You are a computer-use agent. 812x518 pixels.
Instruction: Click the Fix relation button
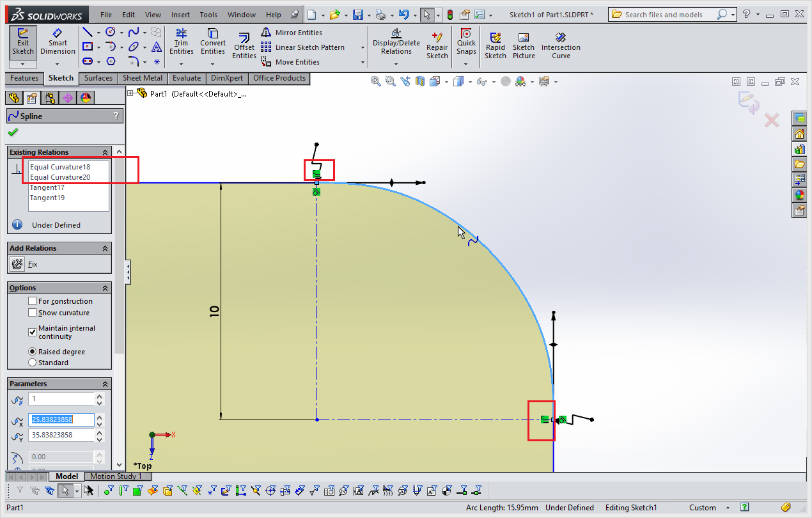tap(17, 263)
